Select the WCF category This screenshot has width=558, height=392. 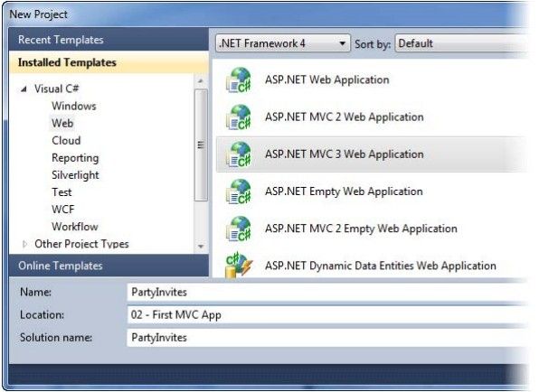[63, 210]
